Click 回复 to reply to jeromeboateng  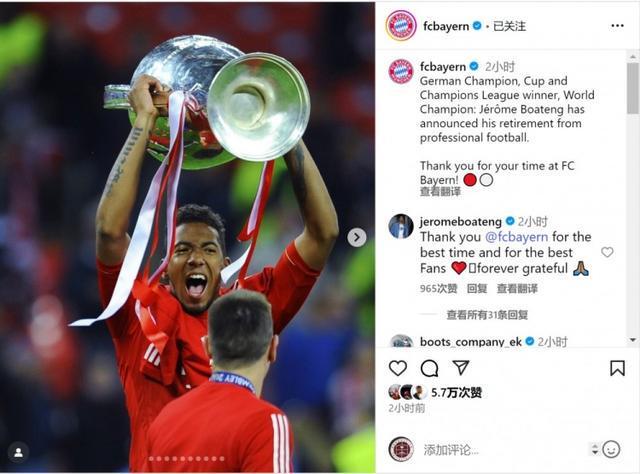477,289
